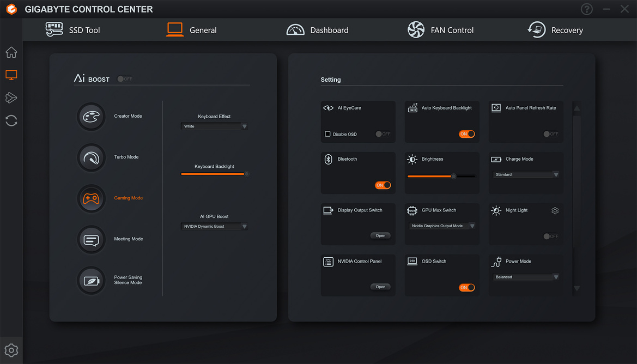Screen dimensions: 637x364
Task: Open the help question mark icon
Action: point(587,9)
